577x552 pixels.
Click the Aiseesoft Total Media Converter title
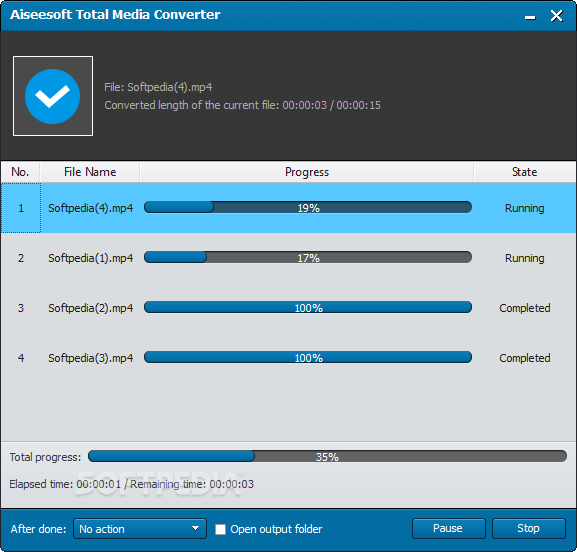point(115,15)
